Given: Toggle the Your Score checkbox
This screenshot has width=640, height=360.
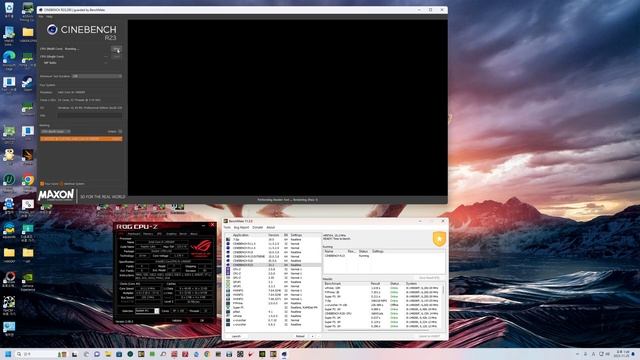Looking at the screenshot, I should click(x=42, y=184).
